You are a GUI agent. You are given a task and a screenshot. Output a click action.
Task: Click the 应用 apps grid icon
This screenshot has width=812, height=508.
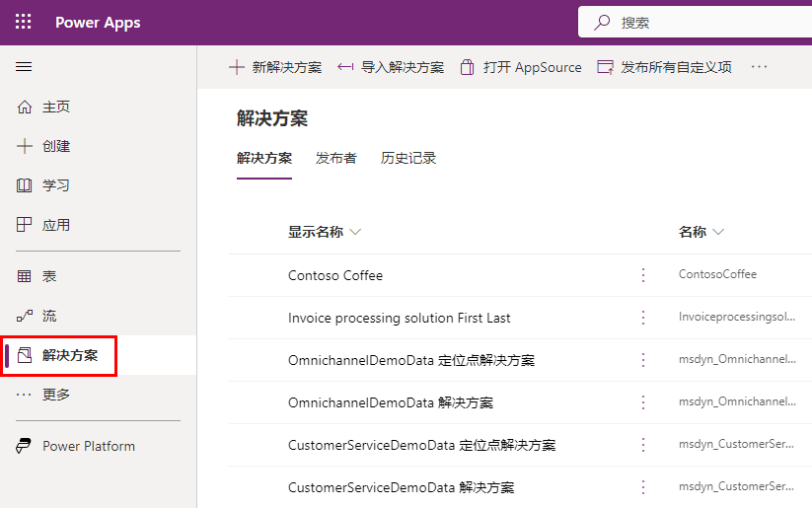click(x=25, y=225)
